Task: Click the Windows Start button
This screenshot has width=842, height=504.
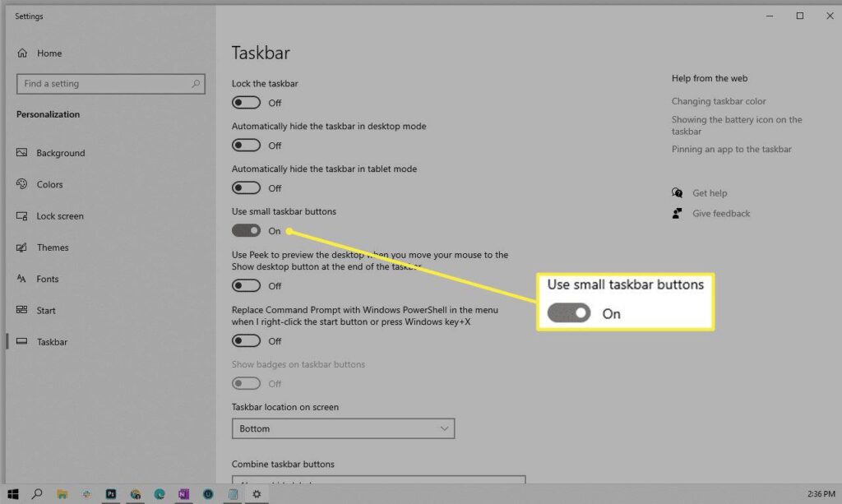Action: pos(12,494)
